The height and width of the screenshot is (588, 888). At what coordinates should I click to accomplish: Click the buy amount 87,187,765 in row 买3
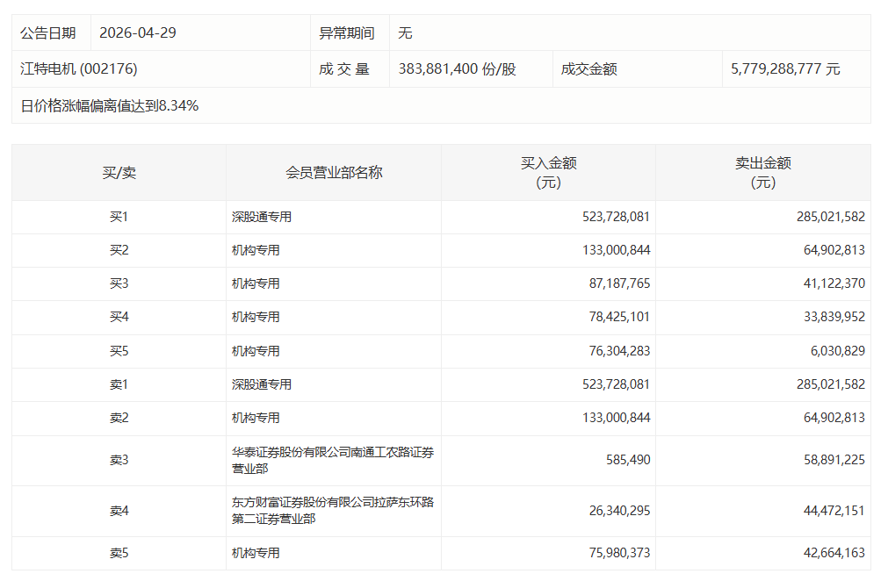pyautogui.click(x=616, y=283)
